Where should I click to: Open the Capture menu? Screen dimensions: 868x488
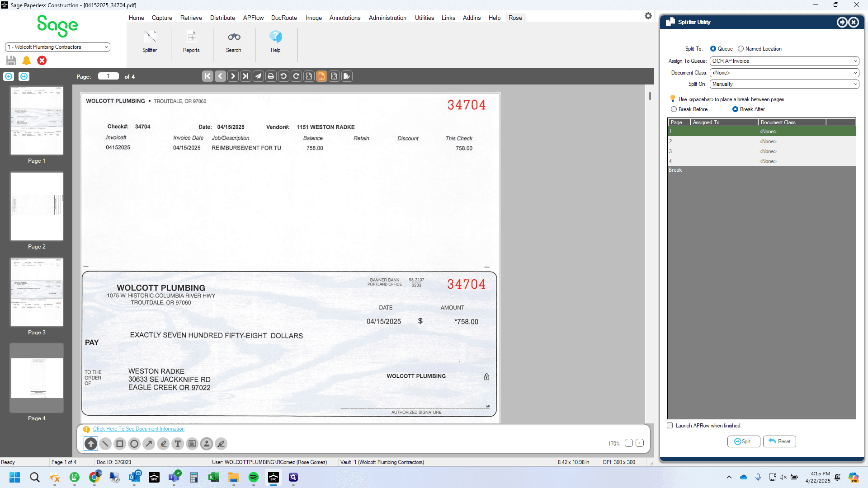pos(162,18)
